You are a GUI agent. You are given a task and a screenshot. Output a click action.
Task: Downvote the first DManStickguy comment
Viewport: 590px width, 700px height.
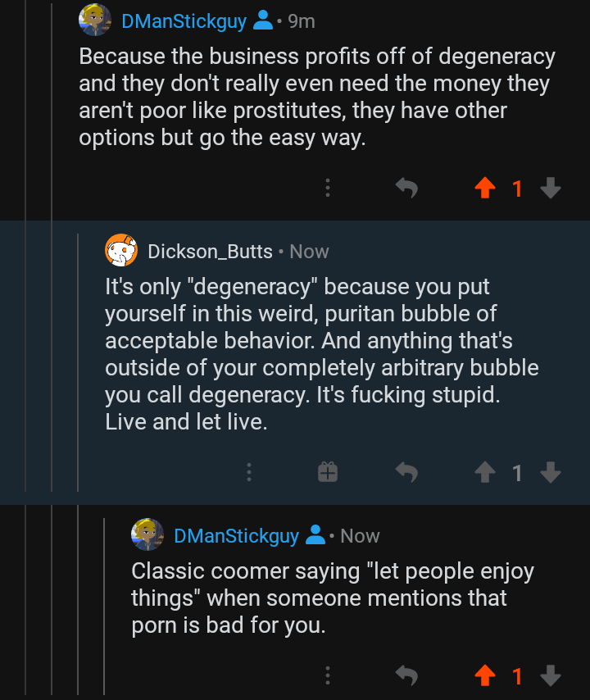tap(551, 189)
